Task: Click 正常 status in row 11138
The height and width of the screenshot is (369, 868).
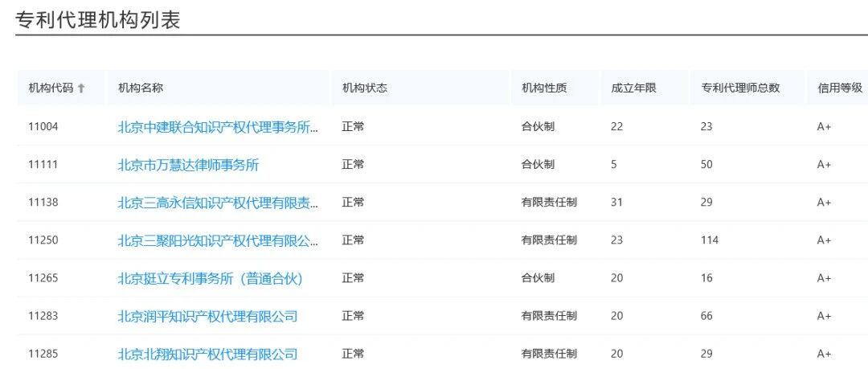Action: pyautogui.click(x=353, y=203)
